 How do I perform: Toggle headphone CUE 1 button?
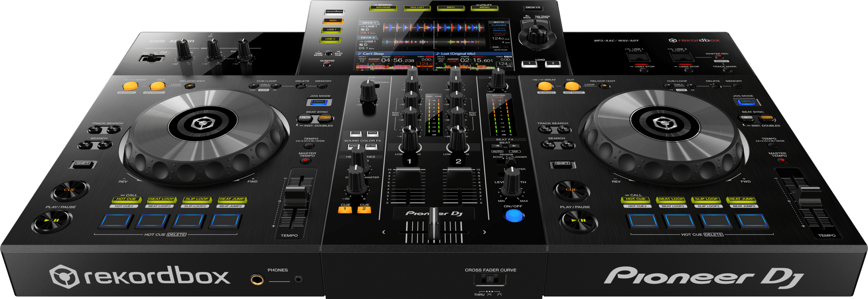tap(345, 209)
